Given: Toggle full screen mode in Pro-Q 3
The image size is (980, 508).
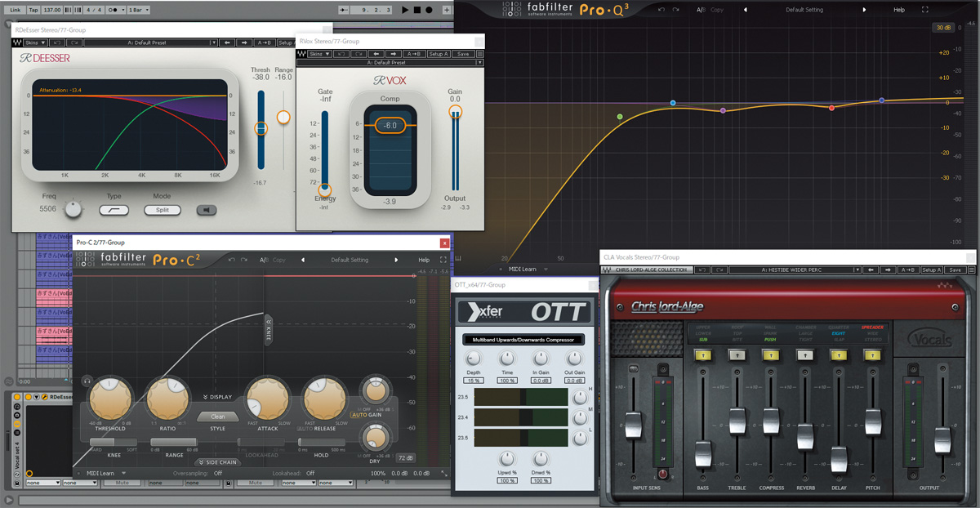Looking at the screenshot, I should [x=925, y=10].
